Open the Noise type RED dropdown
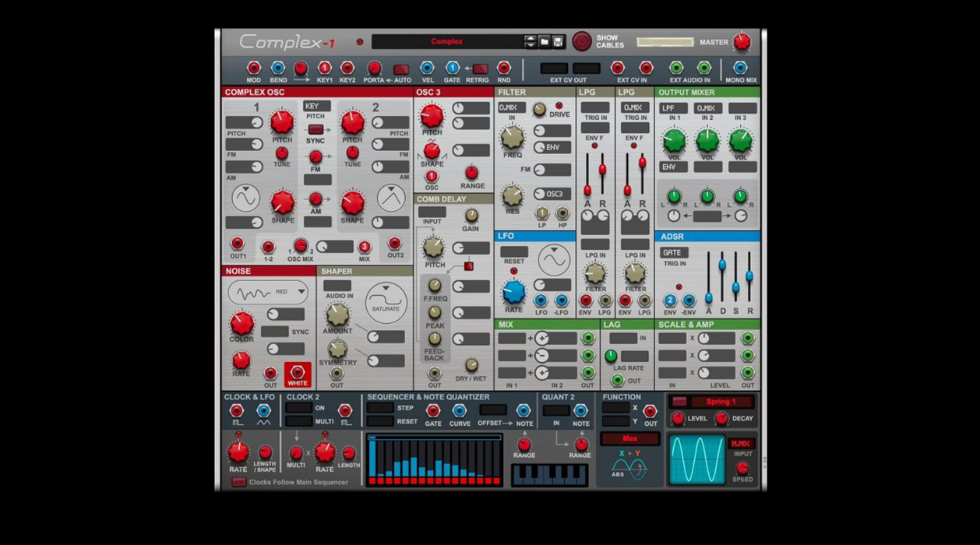The width and height of the screenshot is (980, 545). coord(268,292)
